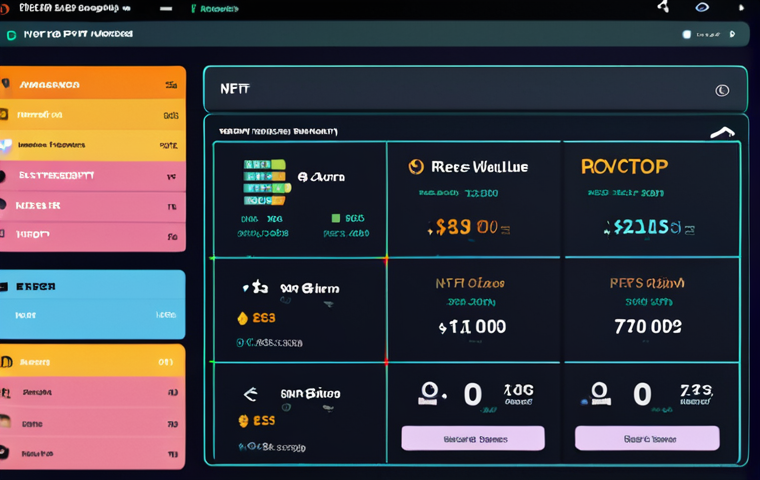Click the clock icon in the NFT header
This screenshot has height=480, width=760.
(x=722, y=90)
